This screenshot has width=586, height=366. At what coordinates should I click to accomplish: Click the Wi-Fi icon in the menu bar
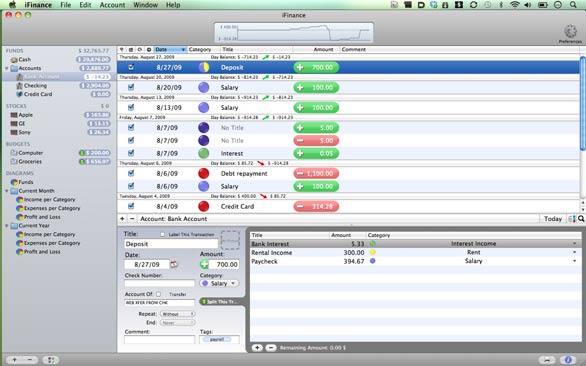coord(515,5)
